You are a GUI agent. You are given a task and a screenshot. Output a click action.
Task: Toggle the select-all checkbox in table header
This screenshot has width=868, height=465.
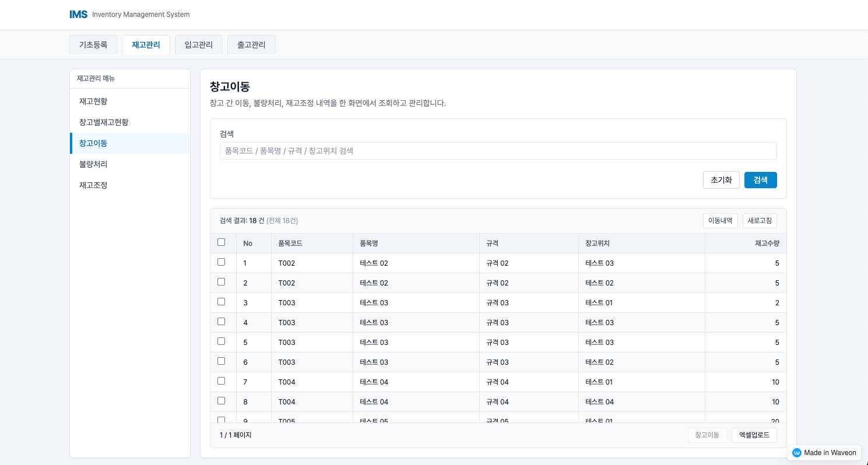tap(221, 242)
